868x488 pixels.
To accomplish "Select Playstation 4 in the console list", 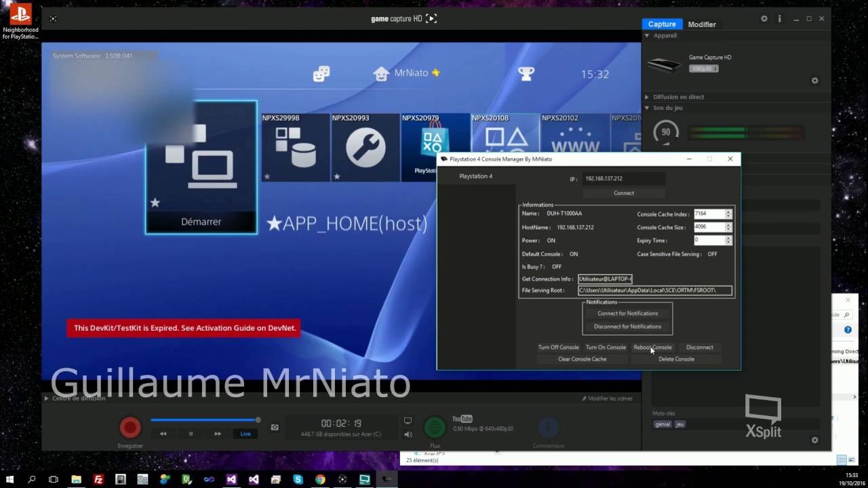I will pos(476,176).
